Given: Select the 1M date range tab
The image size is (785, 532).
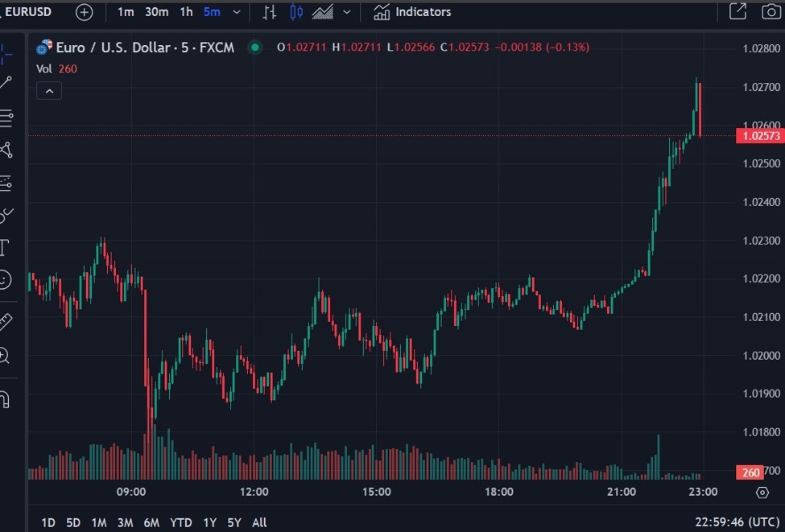Looking at the screenshot, I should pos(99,522).
